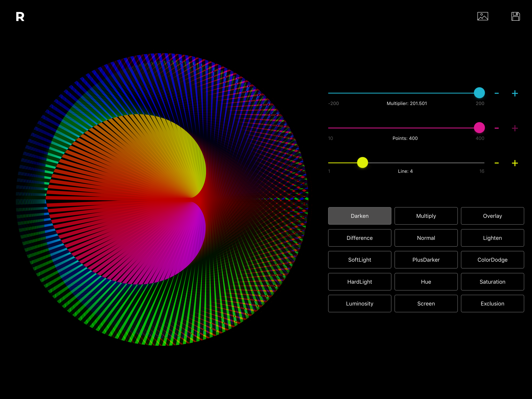Select the Exclusion blend mode

(x=492, y=304)
